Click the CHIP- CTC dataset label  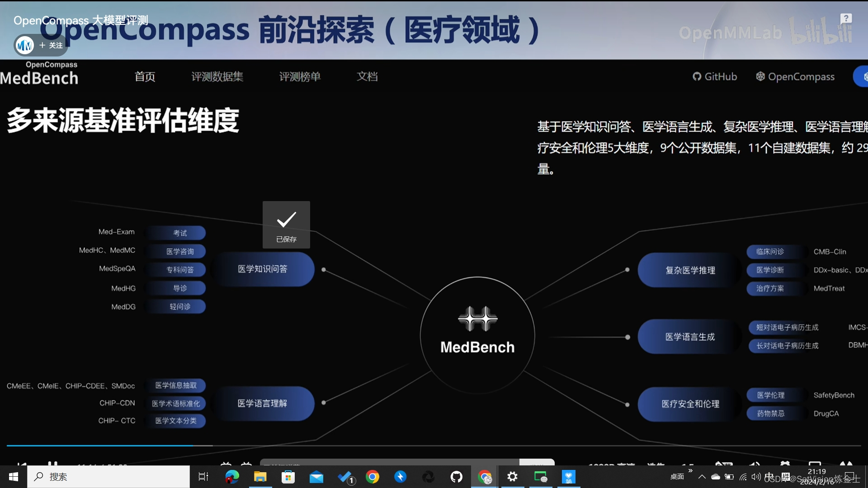tap(117, 421)
